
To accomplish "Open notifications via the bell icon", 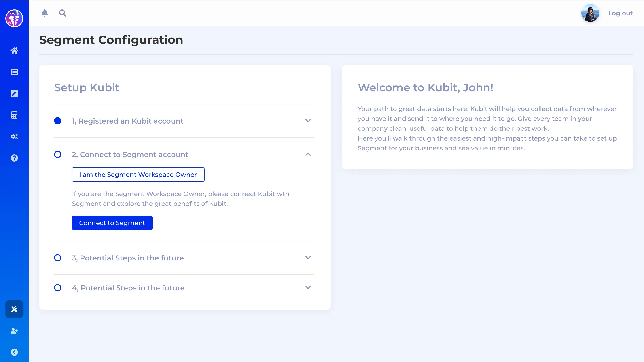I will (45, 13).
